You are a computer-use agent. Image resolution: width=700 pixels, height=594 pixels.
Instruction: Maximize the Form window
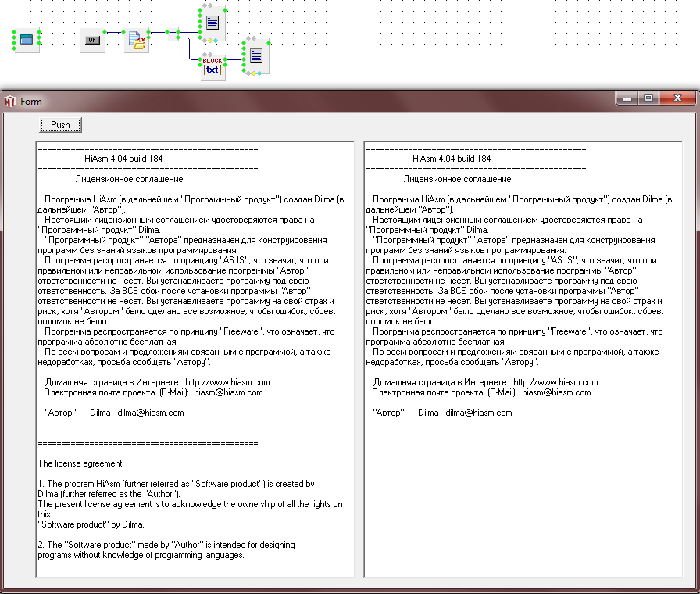coord(648,98)
